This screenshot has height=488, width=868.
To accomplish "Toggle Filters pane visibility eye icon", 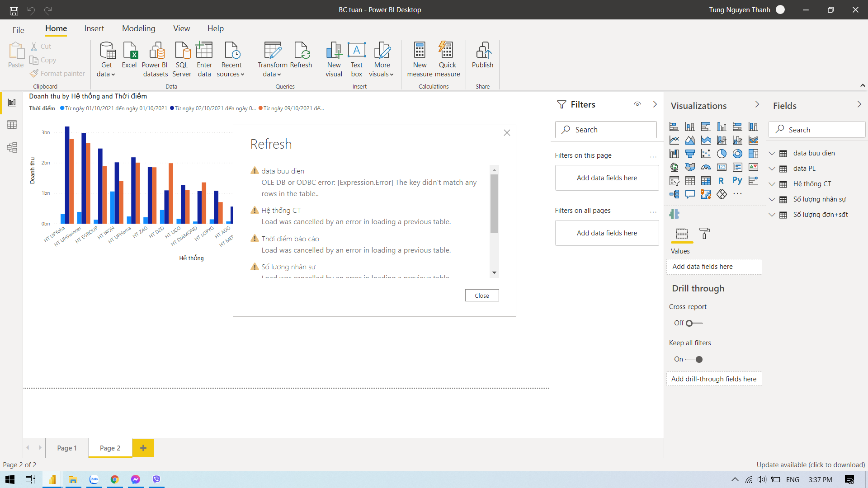I will [x=637, y=104].
